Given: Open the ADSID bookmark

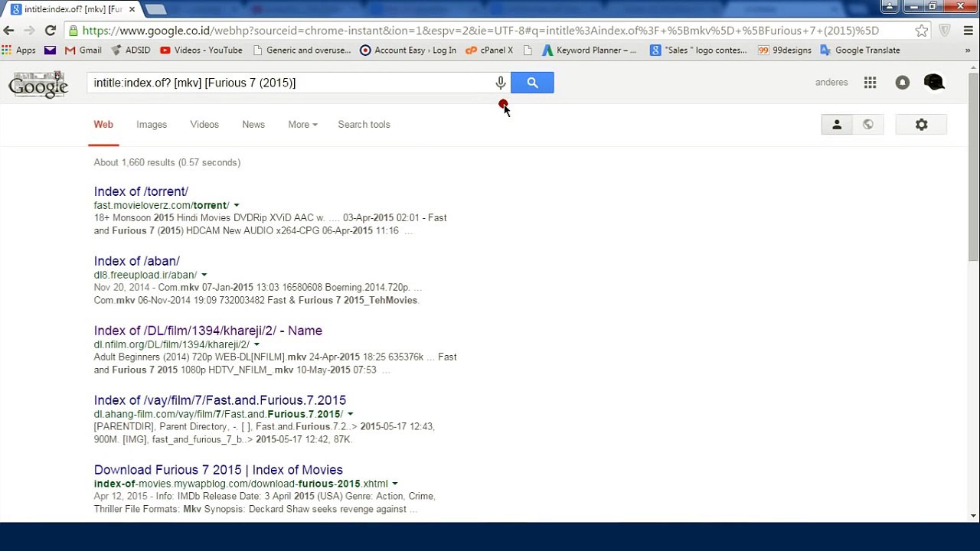Looking at the screenshot, I should 131,51.
